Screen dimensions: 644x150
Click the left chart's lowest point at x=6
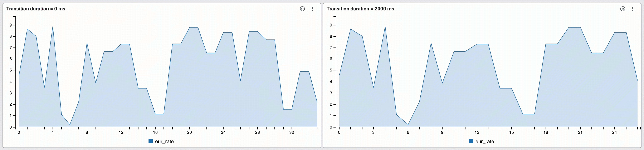[x=70, y=125]
